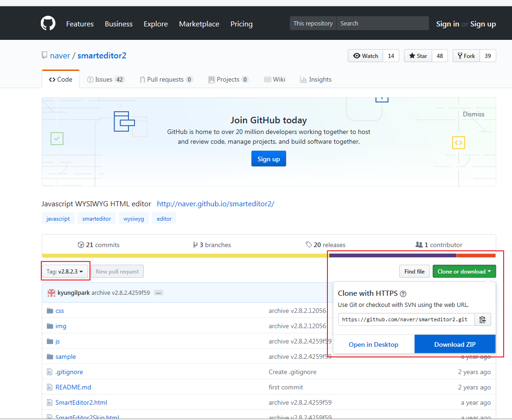Go to Pricing in top navigation
This screenshot has height=420, width=512.
242,24
